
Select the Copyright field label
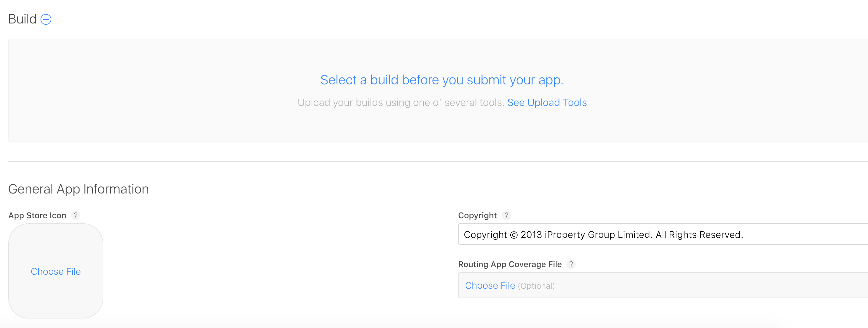click(477, 215)
